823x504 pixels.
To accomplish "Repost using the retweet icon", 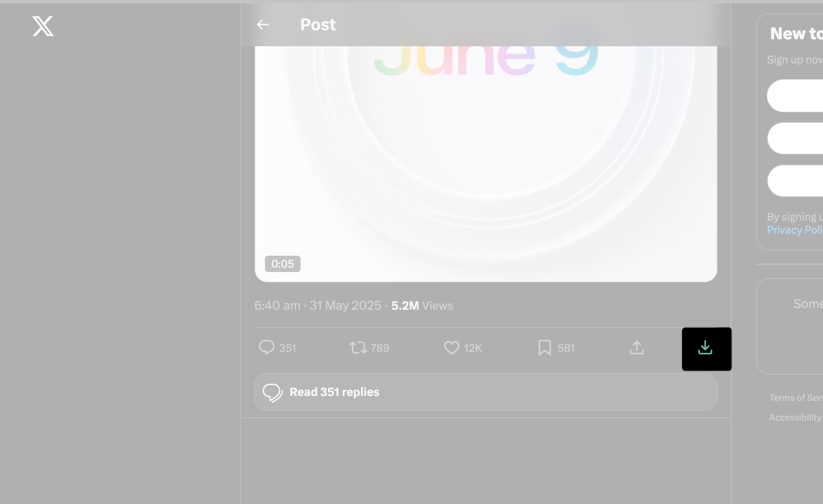I will (x=359, y=347).
